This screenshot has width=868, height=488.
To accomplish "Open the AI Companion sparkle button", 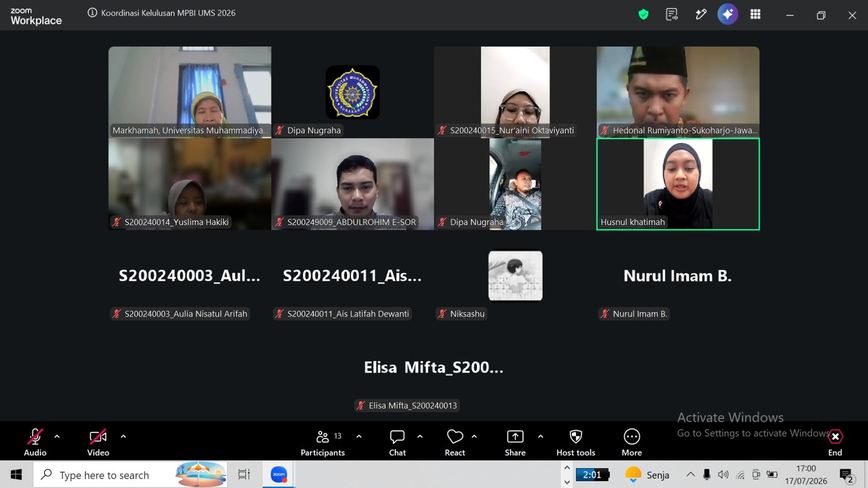I will pyautogui.click(x=728, y=14).
